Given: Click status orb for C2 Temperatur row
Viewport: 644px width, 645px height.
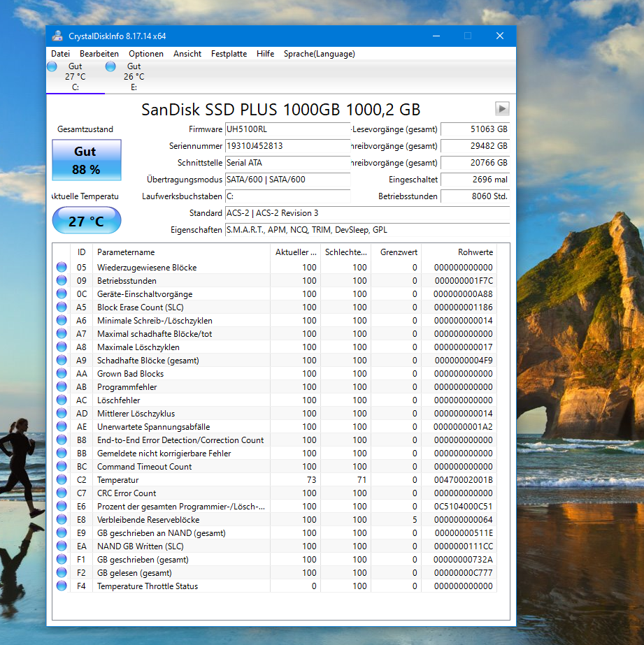Looking at the screenshot, I should coord(62,479).
